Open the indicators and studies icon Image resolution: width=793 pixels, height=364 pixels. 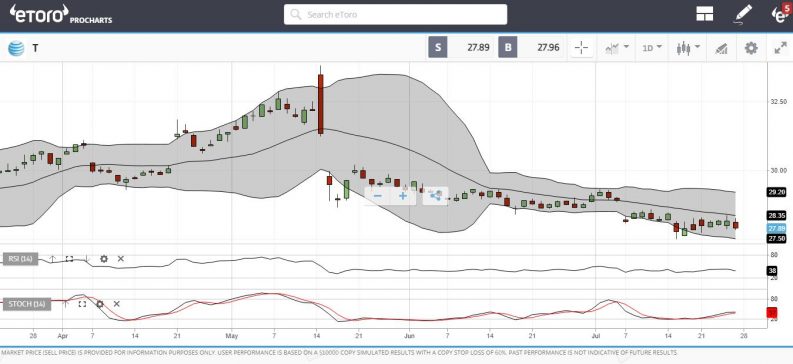[721, 49]
